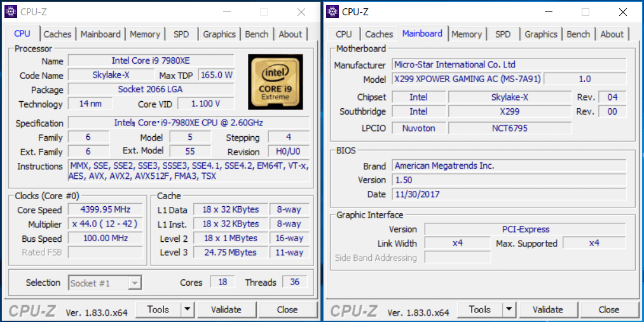Open Graphics tab in left CPU-Z window

click(x=219, y=34)
